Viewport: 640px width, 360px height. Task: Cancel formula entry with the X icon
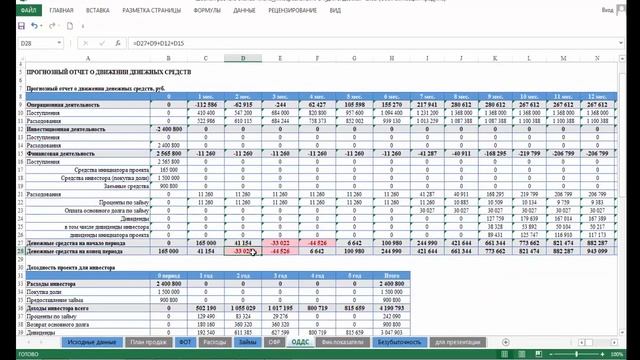(85, 43)
